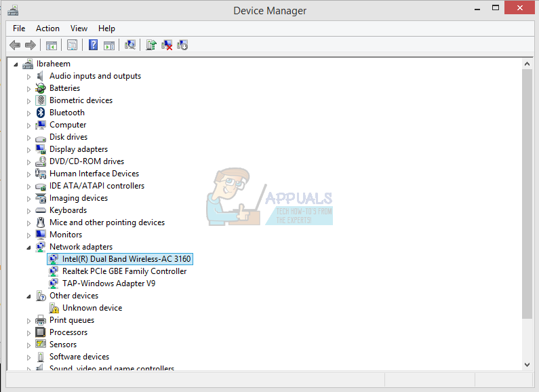Open the Properties toolbar icon
Image resolution: width=539 pixels, height=392 pixels.
[72, 45]
